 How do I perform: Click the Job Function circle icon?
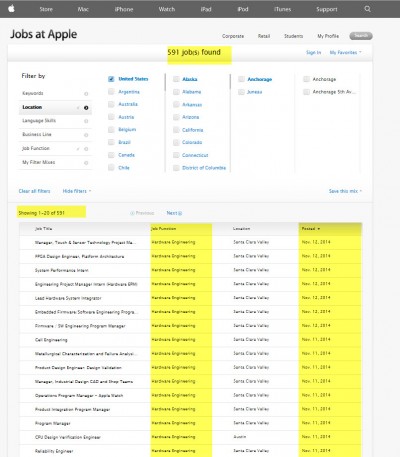tap(86, 149)
